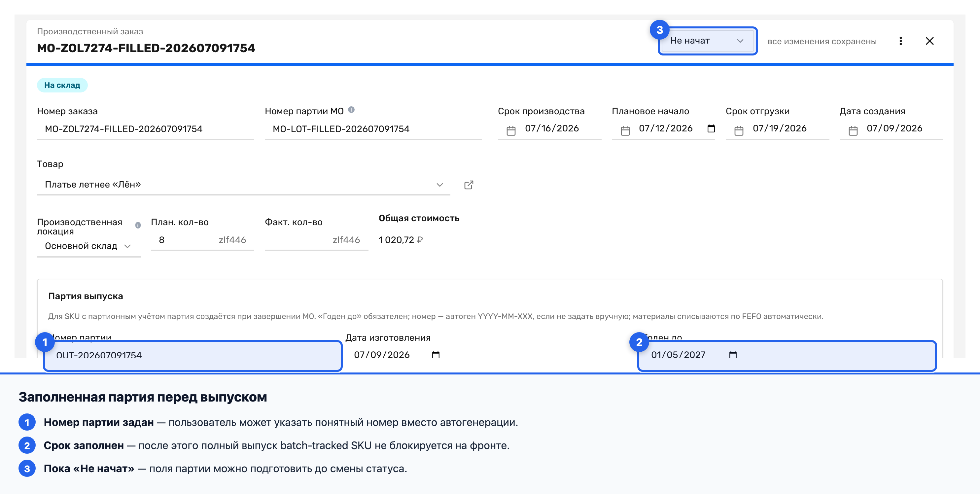Open date picker icon for «Дата изготовления»
The width and height of the screenshot is (980, 494).
[x=436, y=355]
